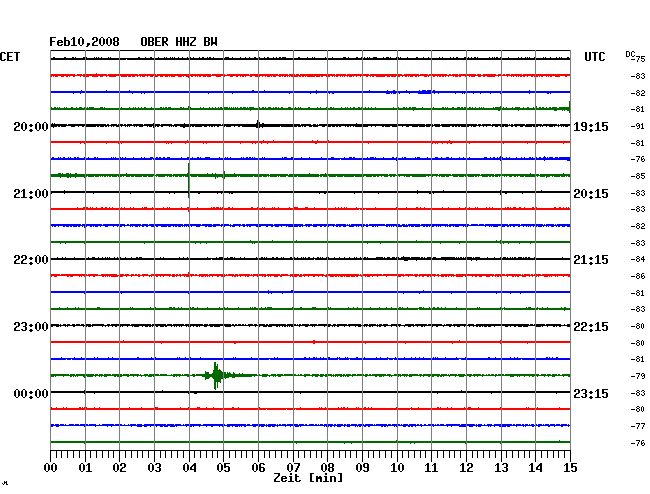The width and height of the screenshot is (650, 494).
Task: Click the Zeit [min] axis title
Action: click(308, 478)
